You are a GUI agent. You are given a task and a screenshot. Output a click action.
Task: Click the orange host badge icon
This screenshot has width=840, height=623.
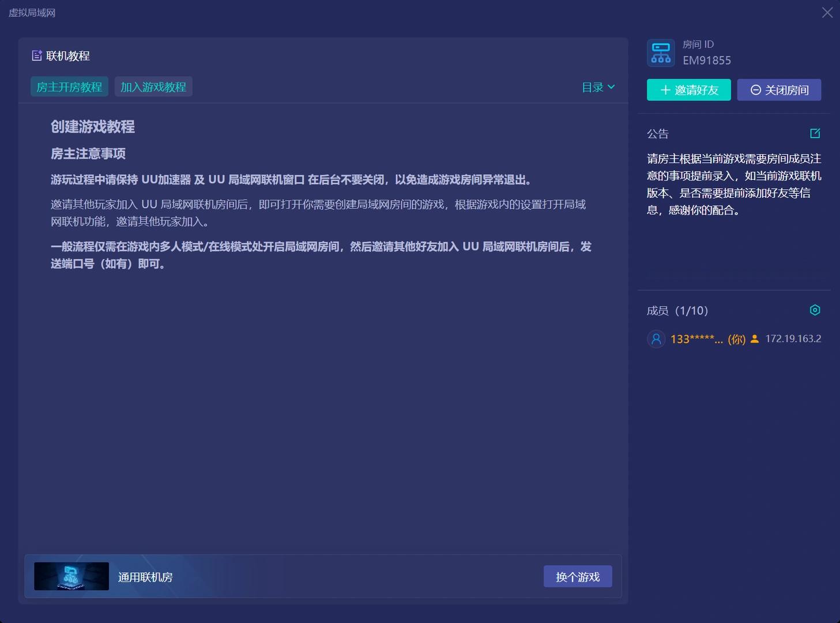tap(754, 339)
